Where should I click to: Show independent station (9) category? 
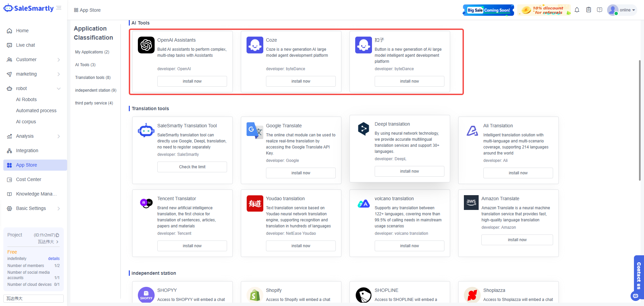[x=96, y=90]
